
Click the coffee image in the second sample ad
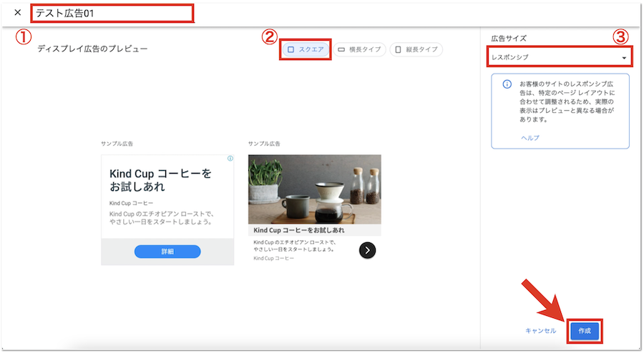point(314,189)
